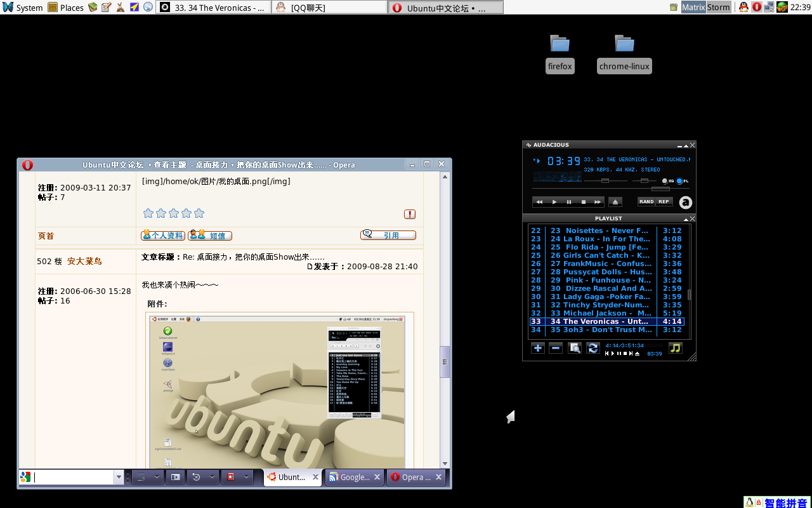812x508 pixels.
Task: Switch to the Google... Opera tab
Action: point(355,477)
